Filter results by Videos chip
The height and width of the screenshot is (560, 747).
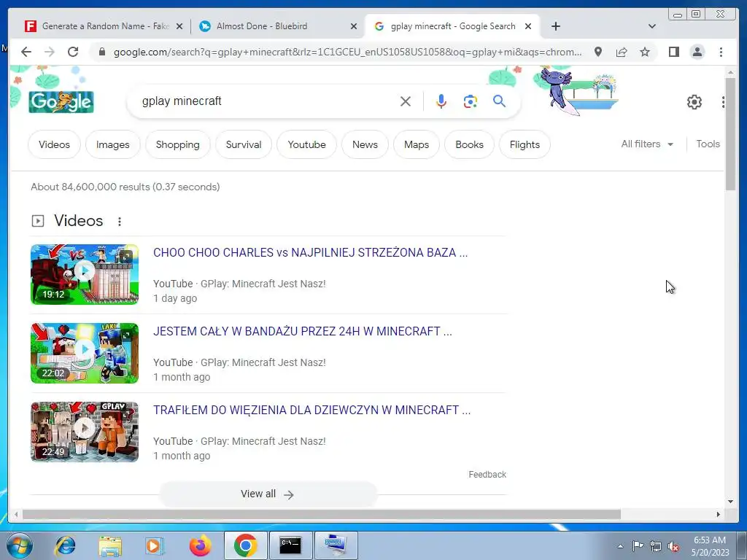(x=54, y=144)
